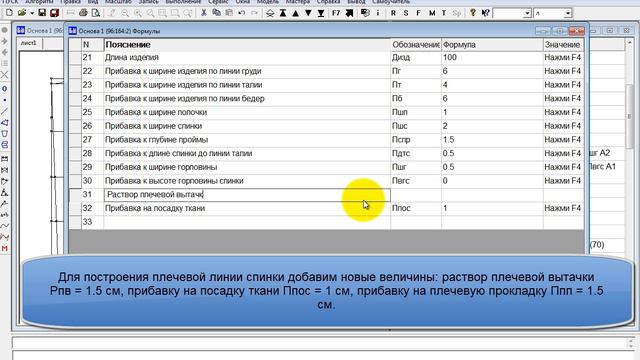Expand the Open icon's dropdown arrow
Screen dimensions: 640x360
32,13
